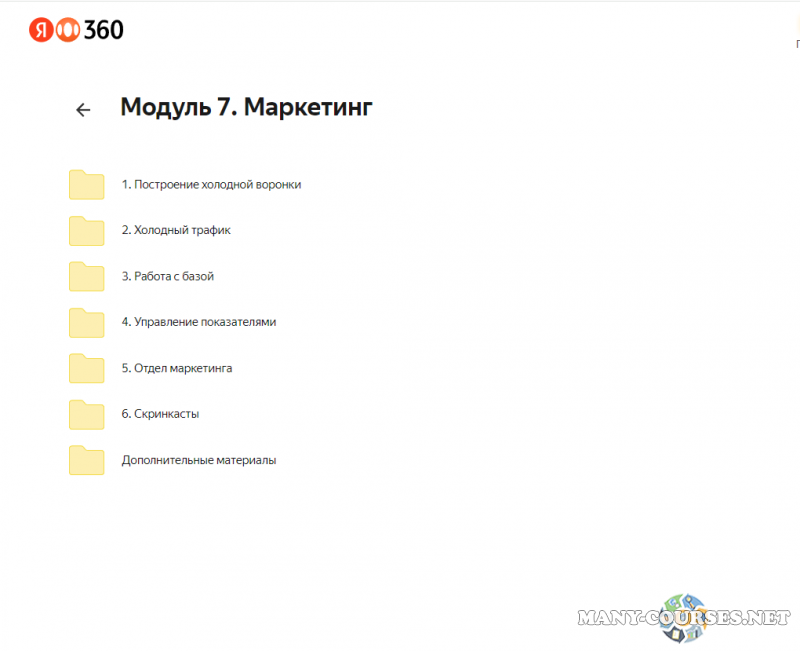Viewport: 800px width, 651px height.
Task: Open the Дополнительные материалы folder icon
Action: tap(86, 461)
